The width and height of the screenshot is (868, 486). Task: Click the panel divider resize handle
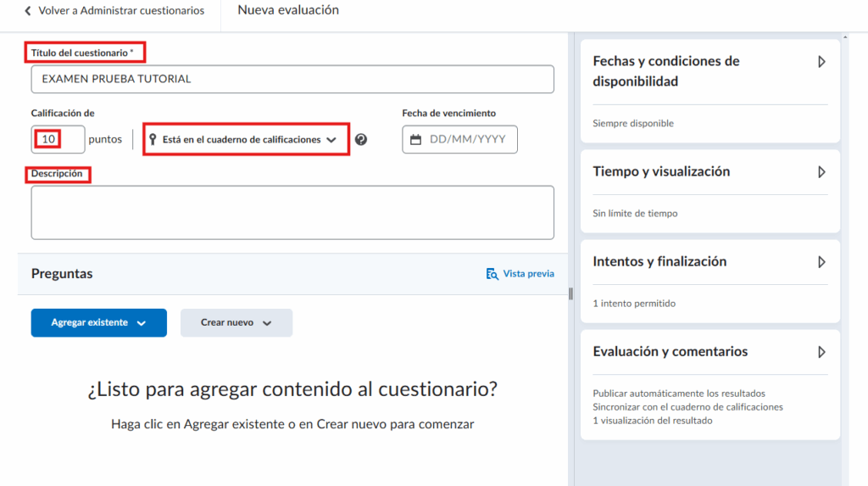coord(570,293)
